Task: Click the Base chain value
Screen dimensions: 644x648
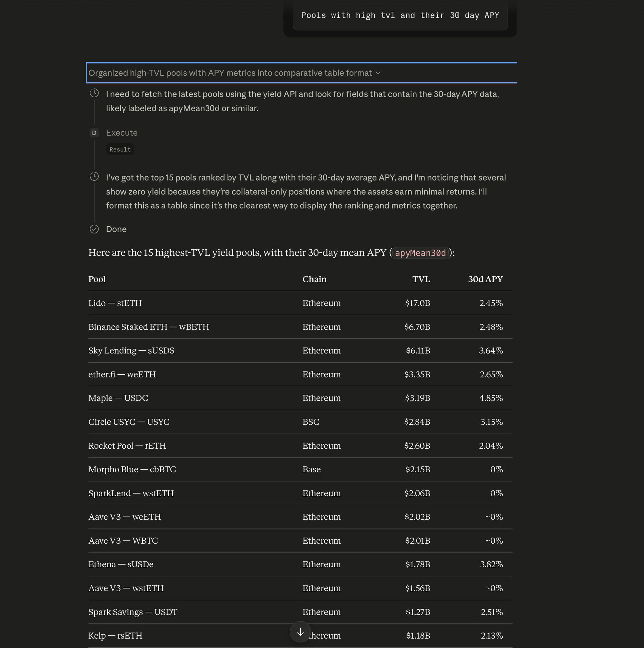Action: (311, 469)
